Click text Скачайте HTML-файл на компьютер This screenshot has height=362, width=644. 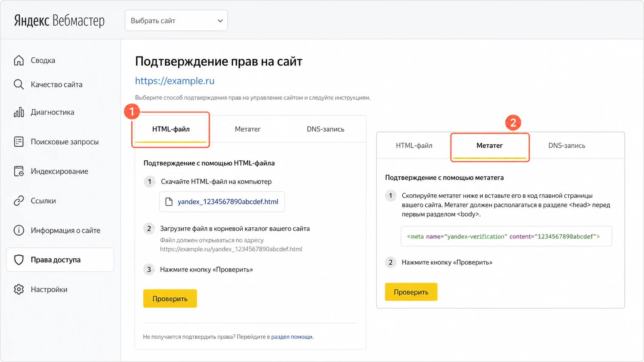coord(216,182)
